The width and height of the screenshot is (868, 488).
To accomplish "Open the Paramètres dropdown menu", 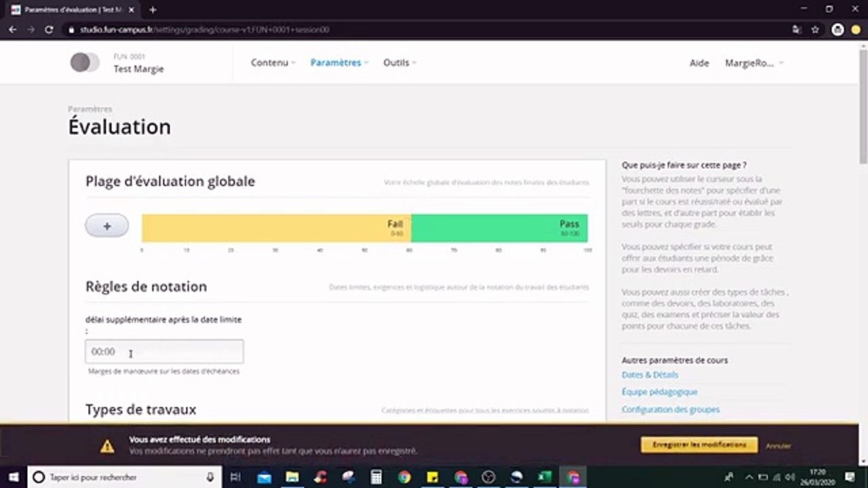I will [339, 62].
